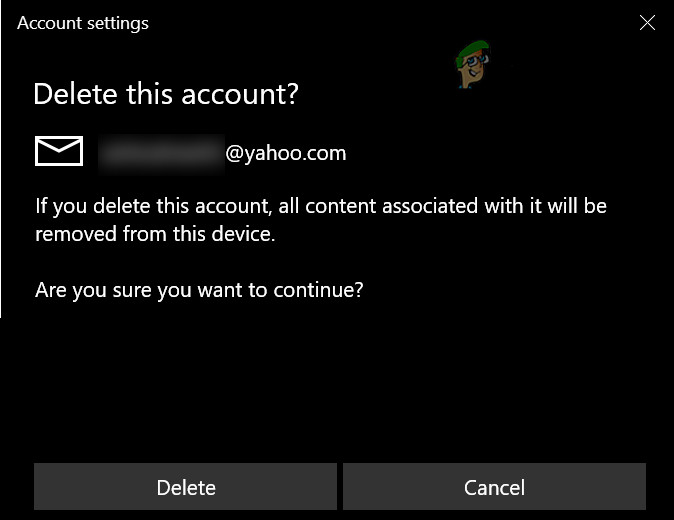Dismiss the dialog using Cancel
The height and width of the screenshot is (520, 674).
[494, 486]
